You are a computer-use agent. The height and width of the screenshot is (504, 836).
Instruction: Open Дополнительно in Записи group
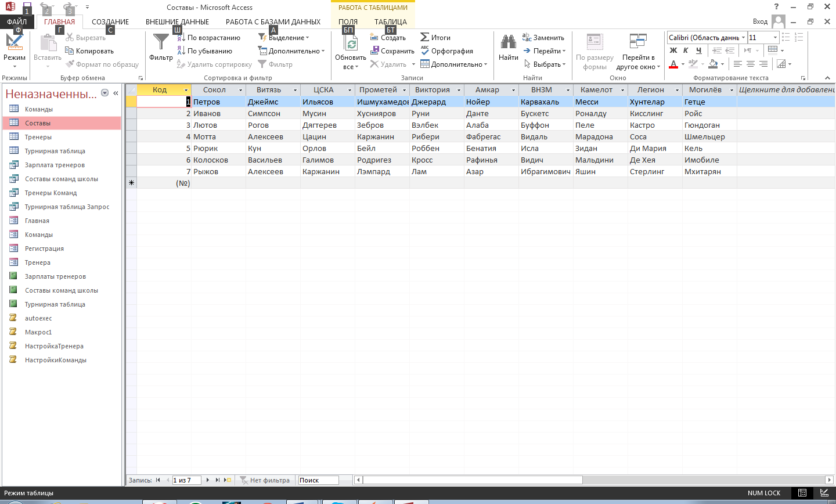pyautogui.click(x=453, y=64)
